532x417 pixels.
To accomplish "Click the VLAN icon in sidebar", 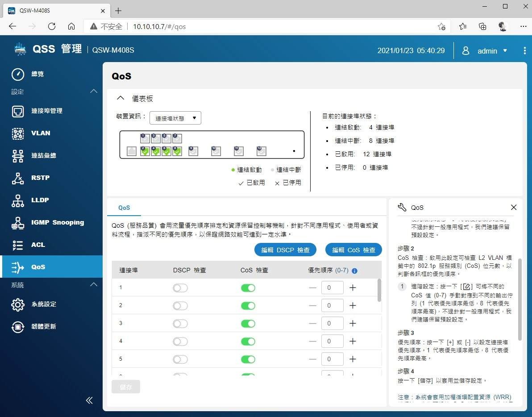I will 17,133.
